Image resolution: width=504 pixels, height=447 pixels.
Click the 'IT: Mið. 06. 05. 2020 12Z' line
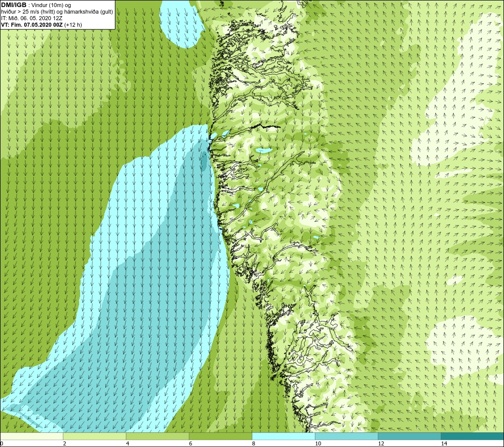[x=32, y=18]
